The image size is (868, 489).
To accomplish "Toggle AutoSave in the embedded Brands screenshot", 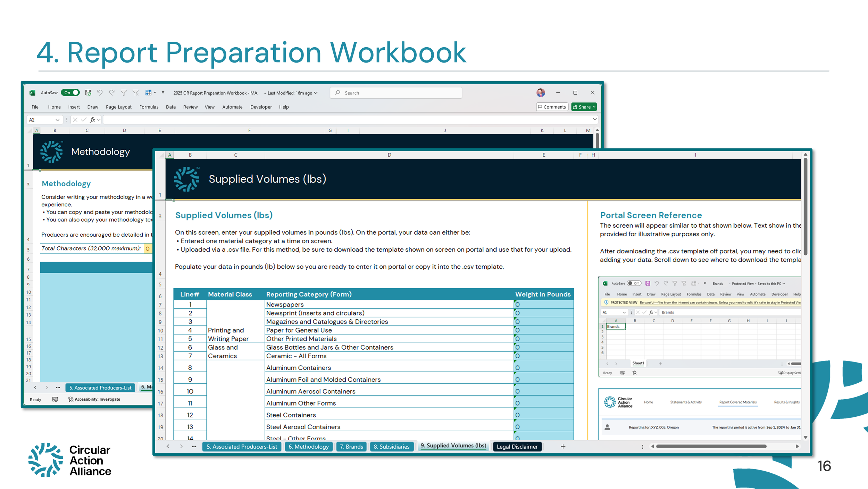I will click(x=634, y=283).
